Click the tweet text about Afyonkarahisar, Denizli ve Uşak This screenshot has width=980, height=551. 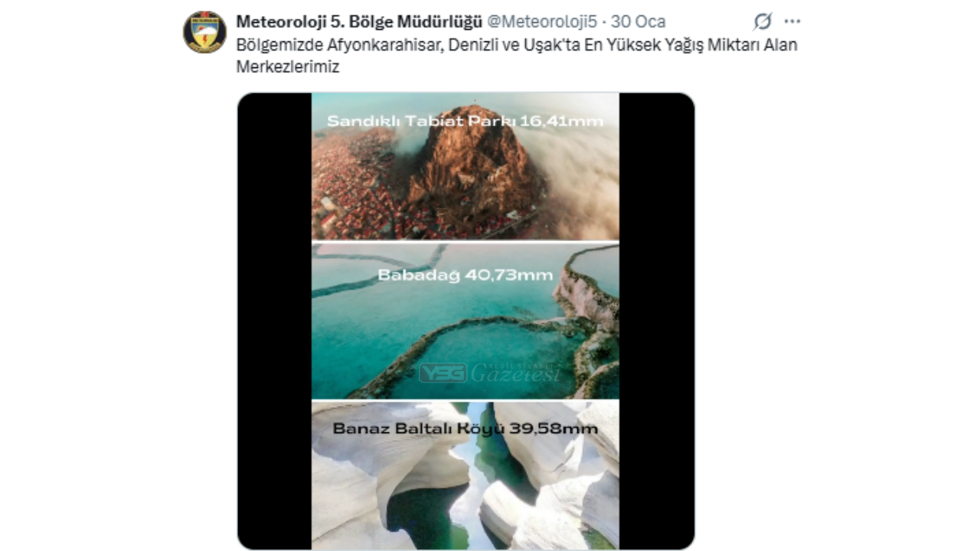tap(517, 55)
